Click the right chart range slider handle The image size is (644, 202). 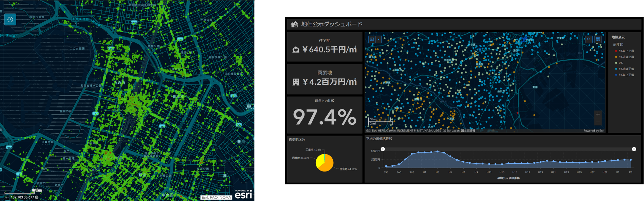[634, 149]
